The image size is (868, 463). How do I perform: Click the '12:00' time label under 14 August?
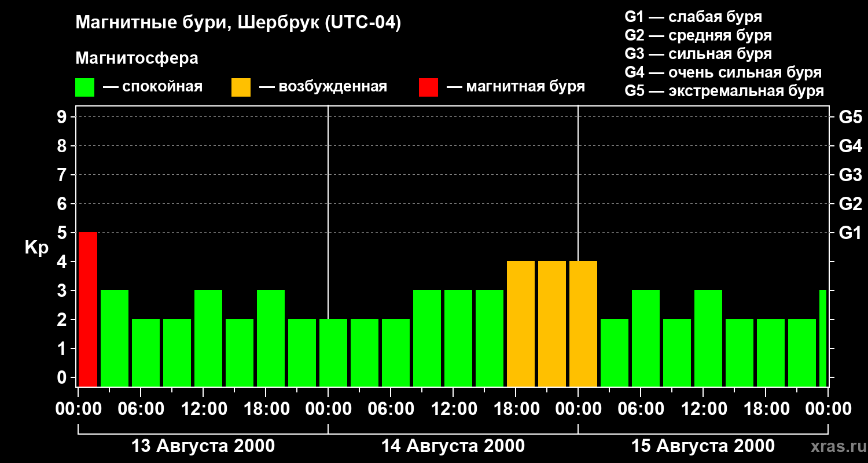click(x=453, y=409)
